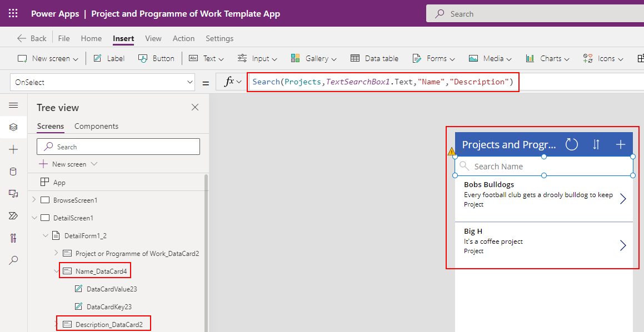Open the OnSelect property dropdown
Viewport: 644px width, 332px height.
[x=103, y=82]
